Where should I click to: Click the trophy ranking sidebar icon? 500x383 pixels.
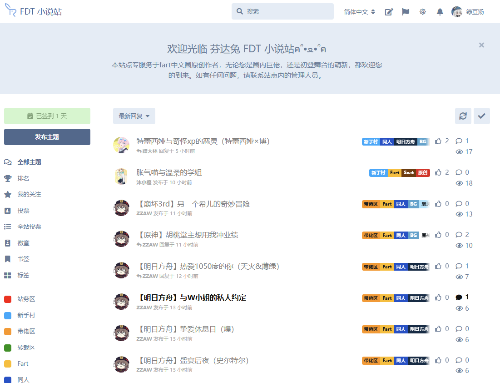pyautogui.click(x=7, y=178)
